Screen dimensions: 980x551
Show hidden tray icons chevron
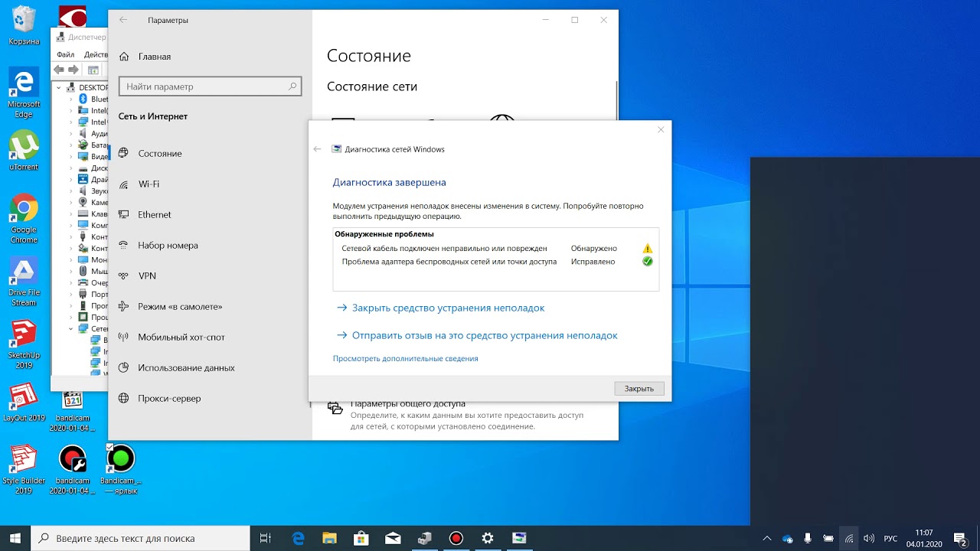tap(768, 538)
